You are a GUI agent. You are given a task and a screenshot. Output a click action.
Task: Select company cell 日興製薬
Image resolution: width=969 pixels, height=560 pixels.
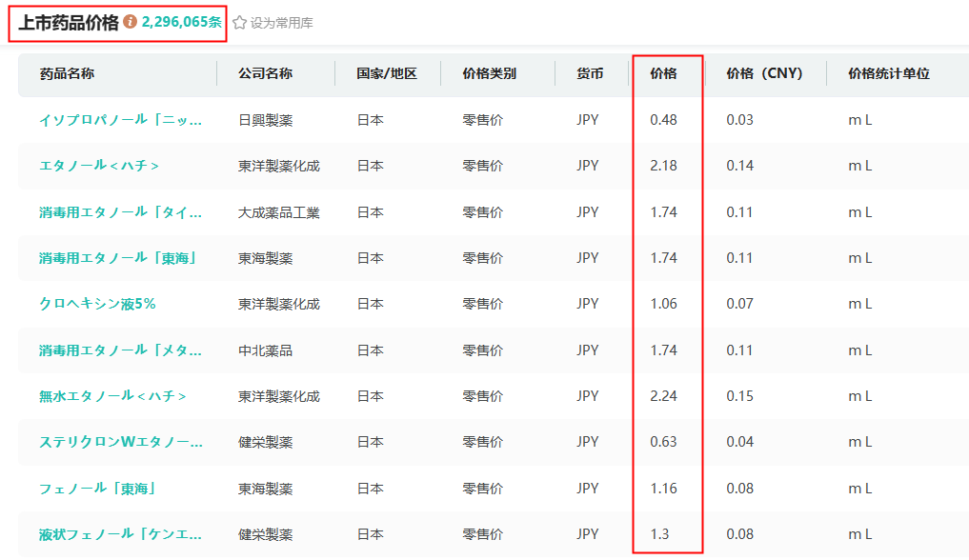pyautogui.click(x=265, y=120)
